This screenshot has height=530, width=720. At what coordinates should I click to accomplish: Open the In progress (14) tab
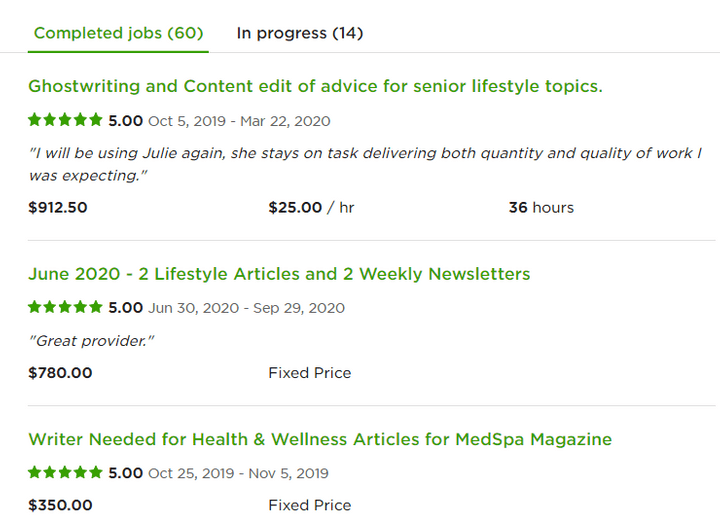click(x=299, y=33)
